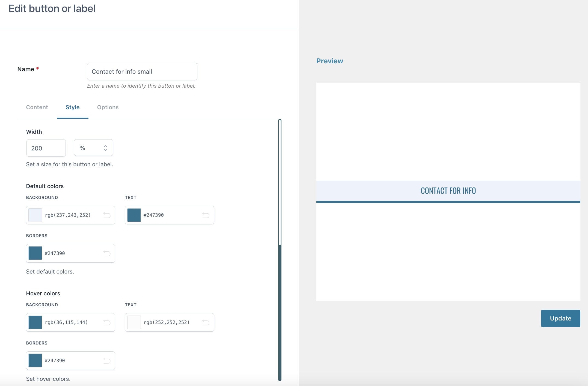Screen dimensions: 588x386
Task: Click the style panel vertical scrollbar
Action: (x=280, y=250)
